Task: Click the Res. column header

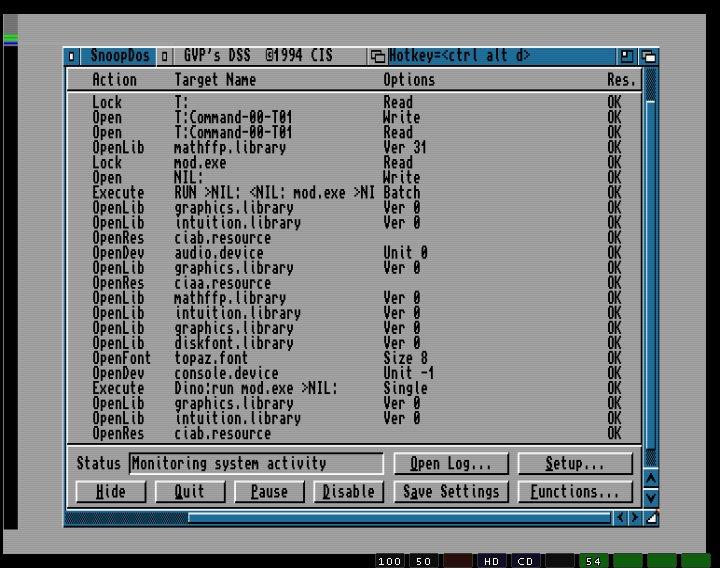Action: pos(621,80)
